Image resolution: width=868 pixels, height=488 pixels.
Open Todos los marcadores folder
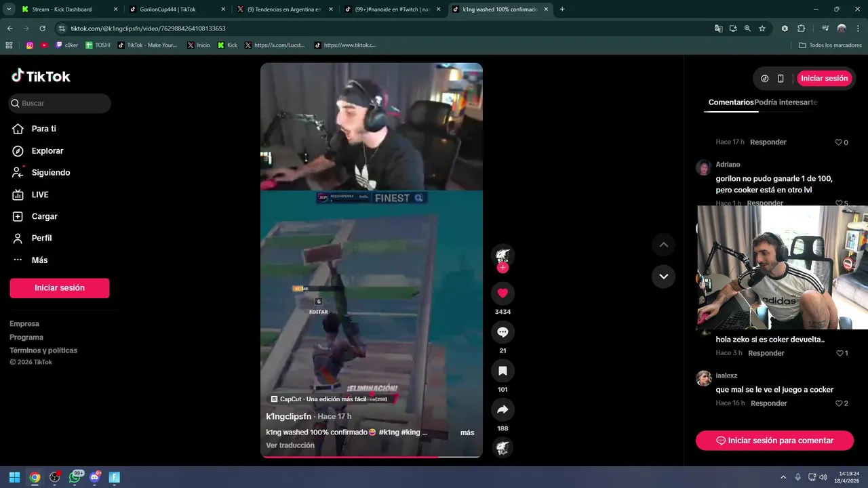coord(830,45)
